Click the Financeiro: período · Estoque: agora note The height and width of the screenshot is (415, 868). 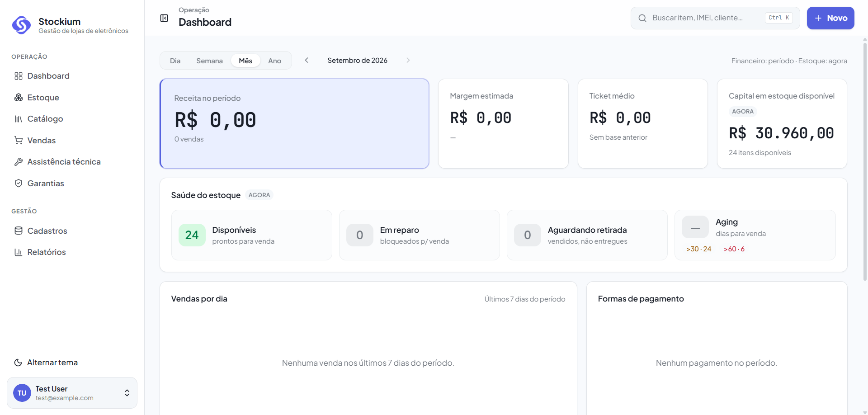[x=789, y=61]
